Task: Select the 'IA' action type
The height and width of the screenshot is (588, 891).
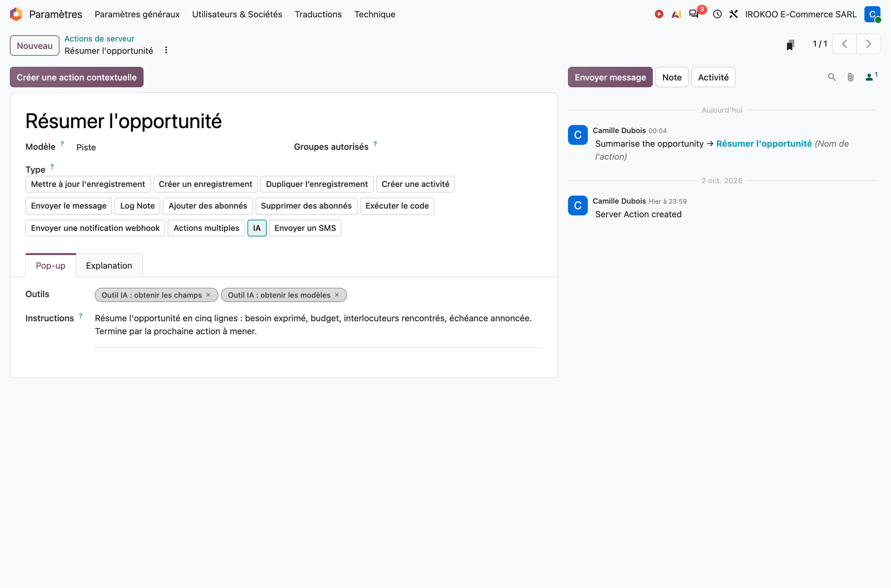Action: (257, 228)
